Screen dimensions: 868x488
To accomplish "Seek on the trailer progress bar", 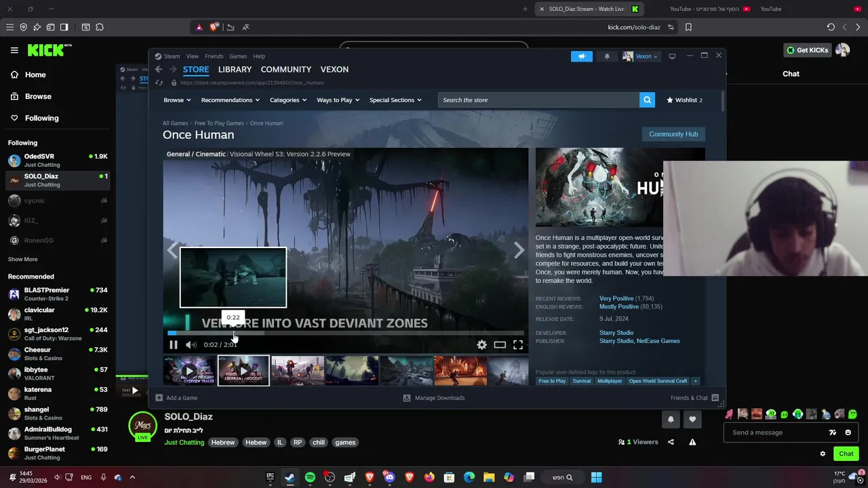I will click(x=346, y=333).
